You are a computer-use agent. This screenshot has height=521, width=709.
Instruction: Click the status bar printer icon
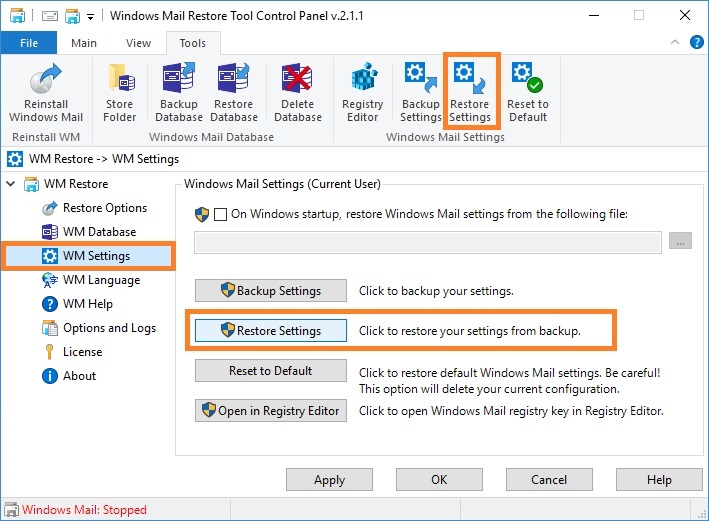(x=11, y=510)
